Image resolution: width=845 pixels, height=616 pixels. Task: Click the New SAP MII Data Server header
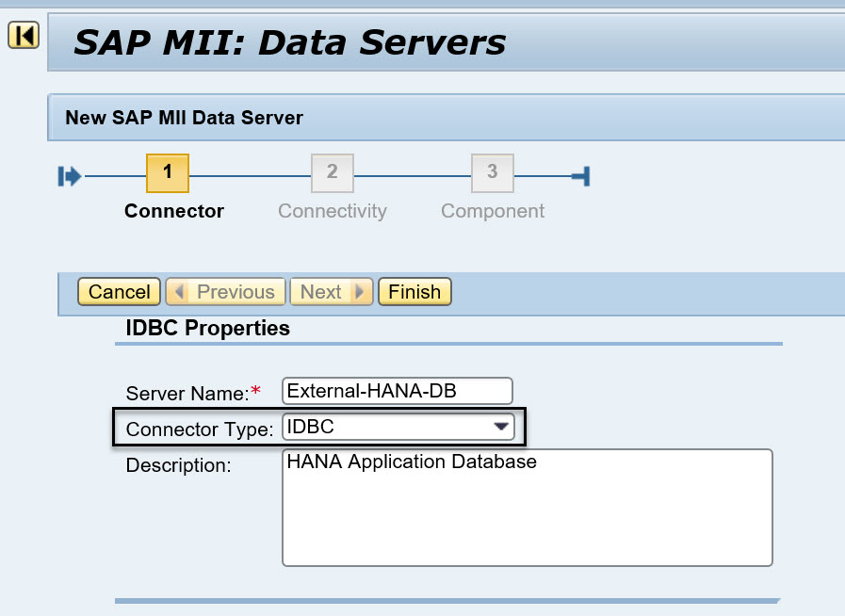tap(184, 118)
